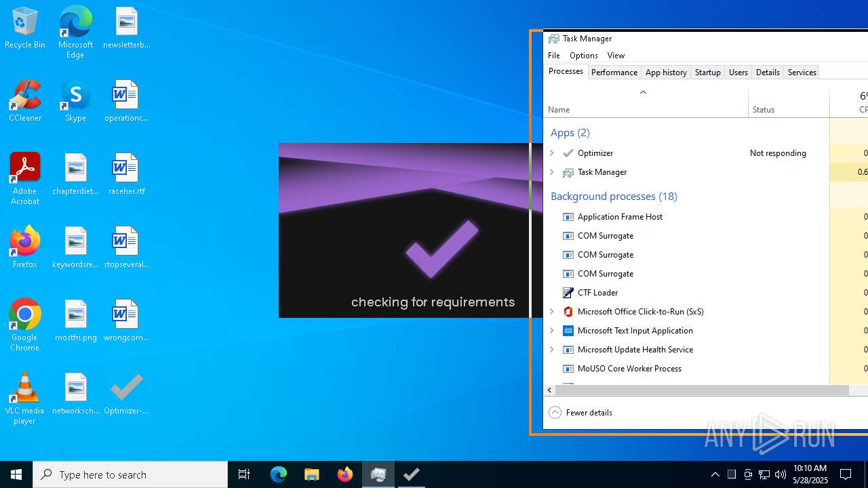The image size is (868, 488).
Task: Select CTF Loader process row
Action: pyautogui.click(x=705, y=293)
